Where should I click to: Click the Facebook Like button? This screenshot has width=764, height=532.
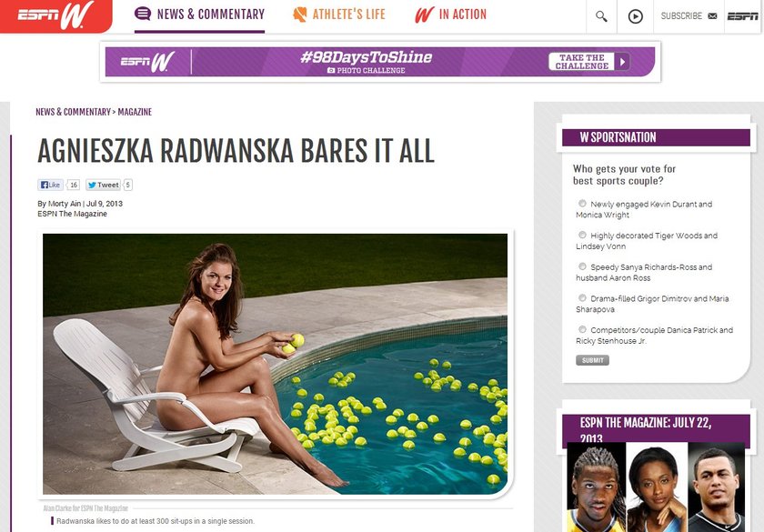pyautogui.click(x=50, y=185)
